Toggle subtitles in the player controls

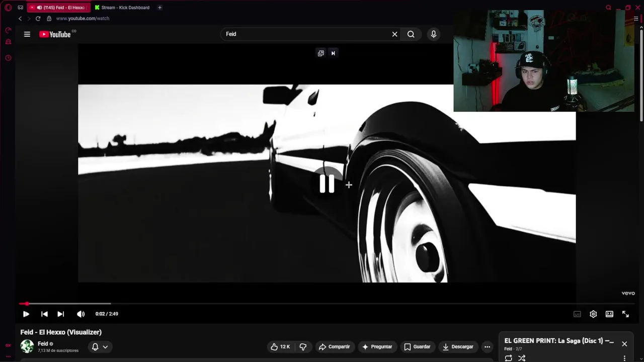[577, 314]
